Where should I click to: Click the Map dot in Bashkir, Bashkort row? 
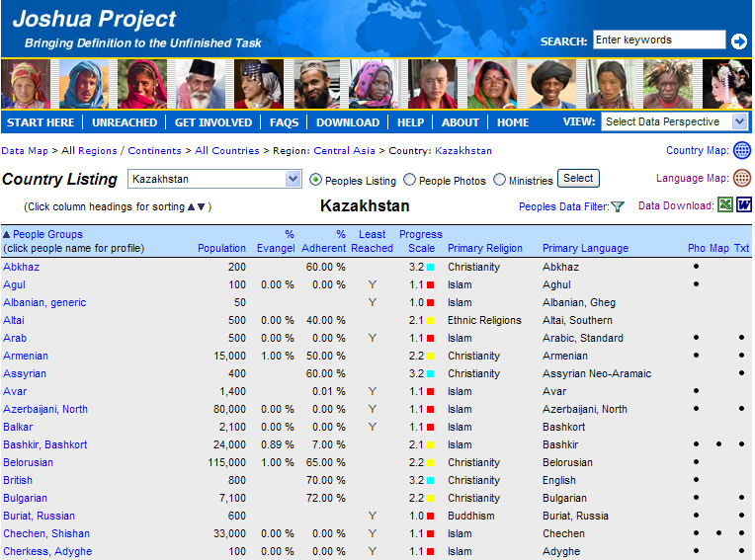[x=718, y=444]
